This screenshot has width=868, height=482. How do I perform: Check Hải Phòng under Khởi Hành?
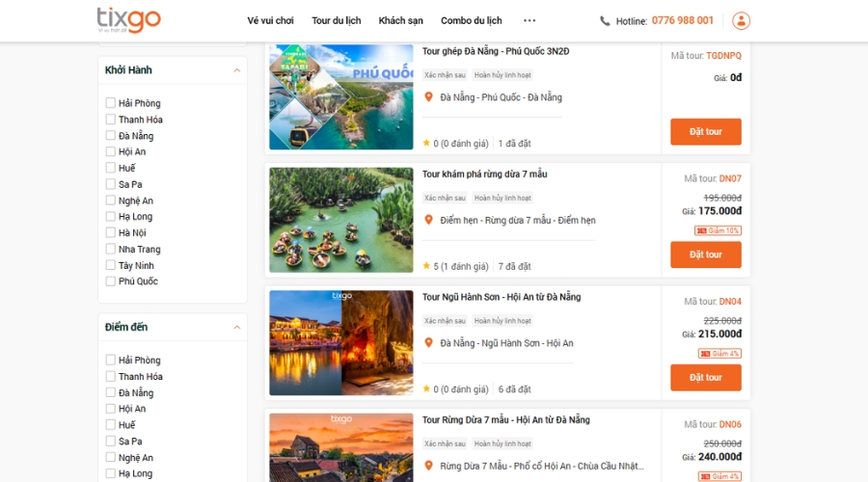pos(111,103)
